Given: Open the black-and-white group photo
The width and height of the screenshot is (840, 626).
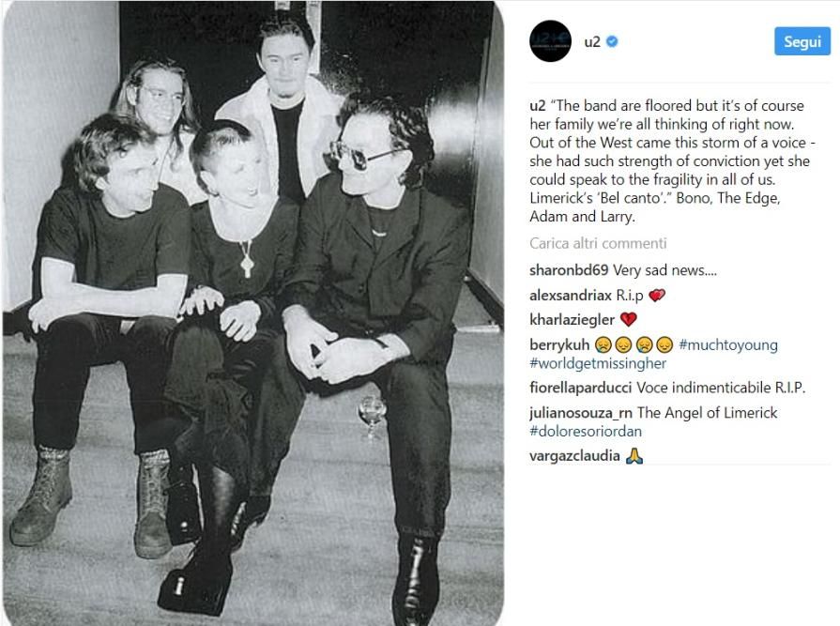Looking at the screenshot, I should point(252,313).
